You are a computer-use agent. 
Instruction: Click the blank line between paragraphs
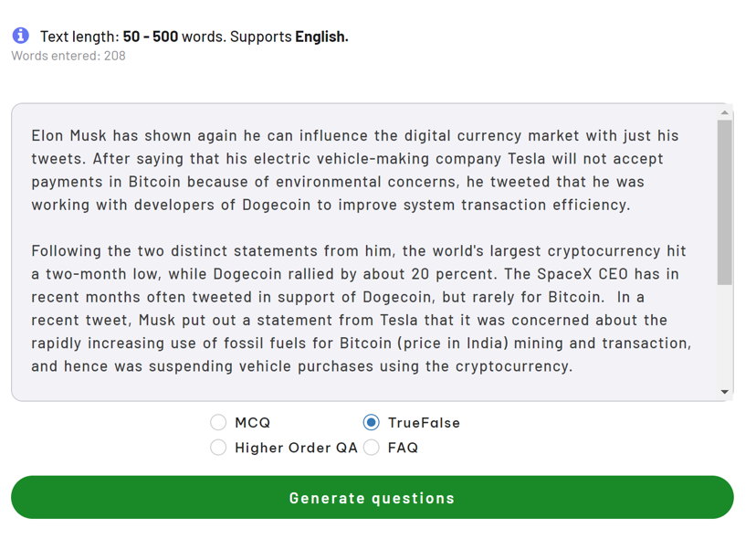[x=362, y=227]
